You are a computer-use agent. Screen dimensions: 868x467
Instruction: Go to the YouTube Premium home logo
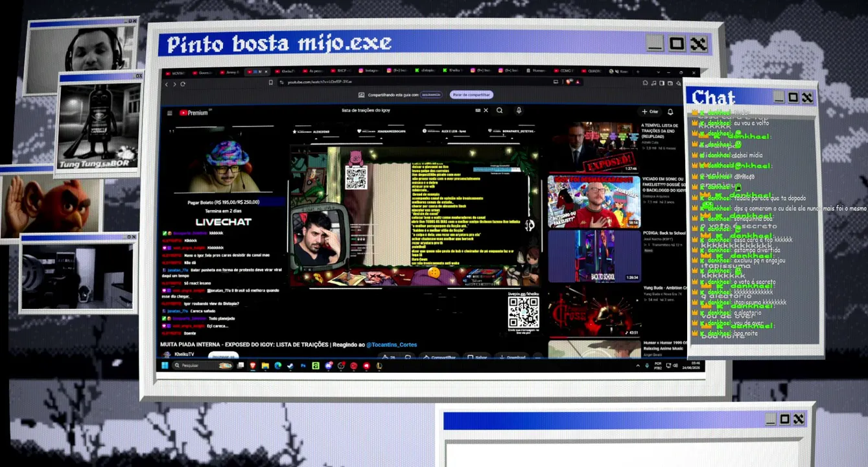click(193, 113)
